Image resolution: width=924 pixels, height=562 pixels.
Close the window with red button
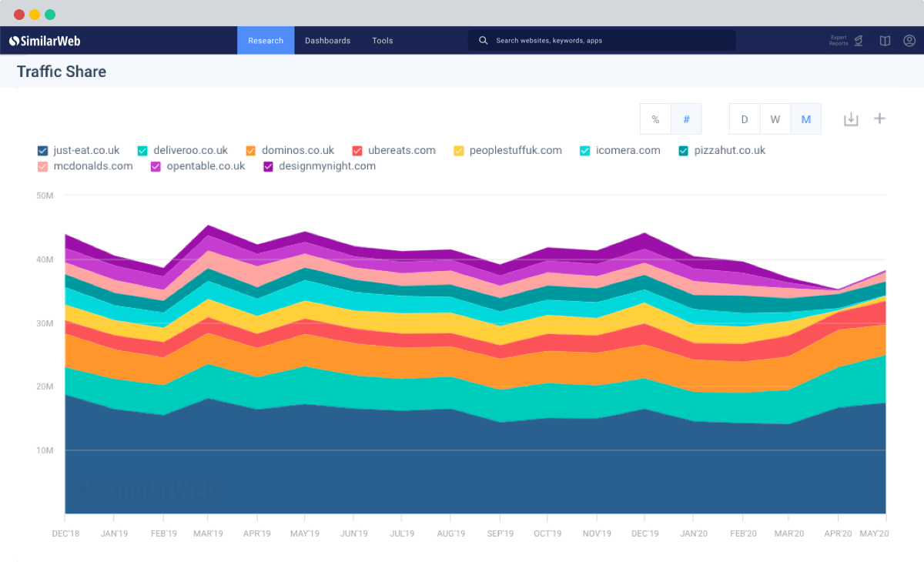point(19,15)
